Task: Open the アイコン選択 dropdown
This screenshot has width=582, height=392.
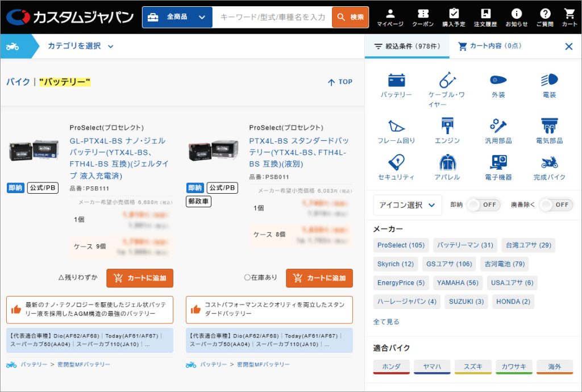Action: coord(407,205)
